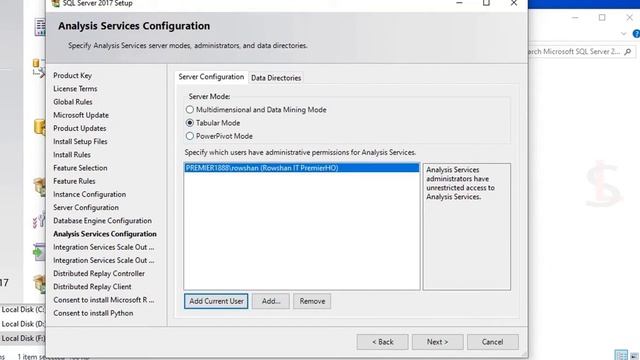Switch to the Server Configuration tab

point(211,77)
